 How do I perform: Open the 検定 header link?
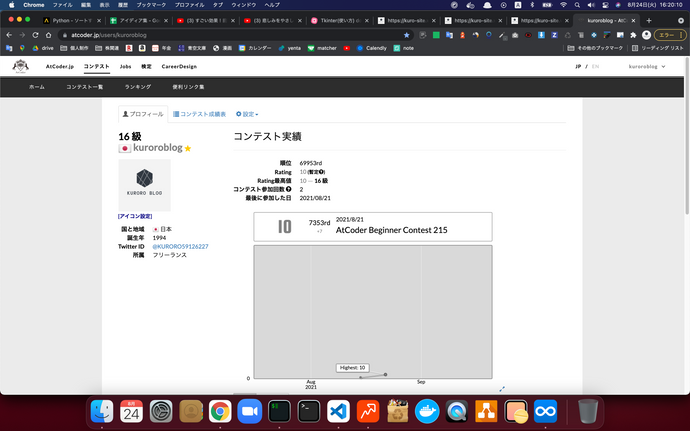click(146, 66)
